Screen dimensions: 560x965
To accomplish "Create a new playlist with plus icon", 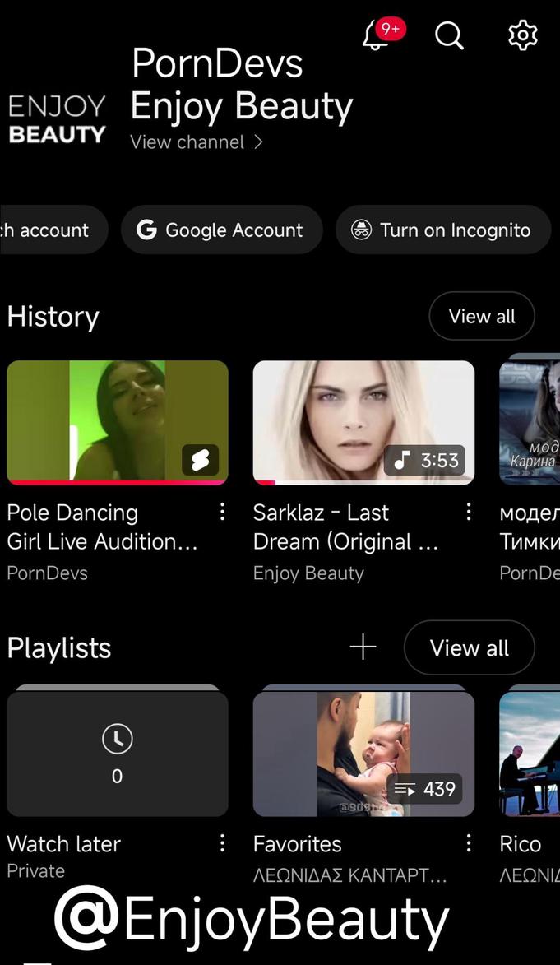I will coord(363,647).
